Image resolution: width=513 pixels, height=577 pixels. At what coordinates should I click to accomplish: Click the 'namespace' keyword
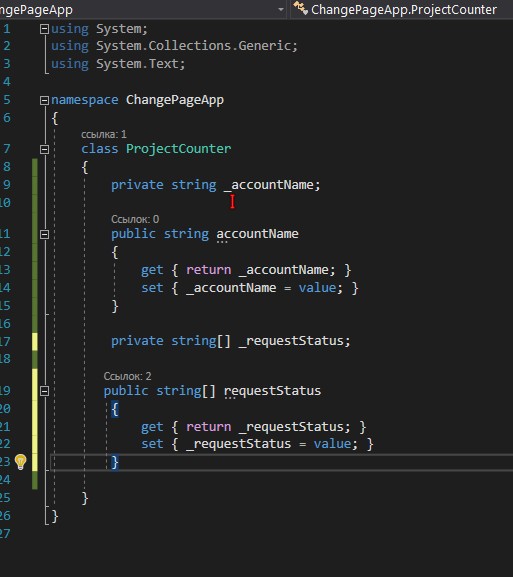click(x=85, y=100)
